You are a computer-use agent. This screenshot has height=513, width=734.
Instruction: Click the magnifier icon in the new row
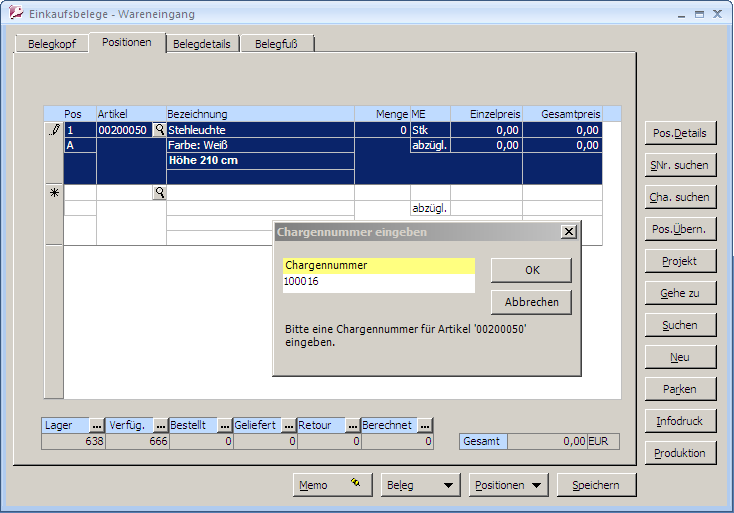tap(158, 193)
